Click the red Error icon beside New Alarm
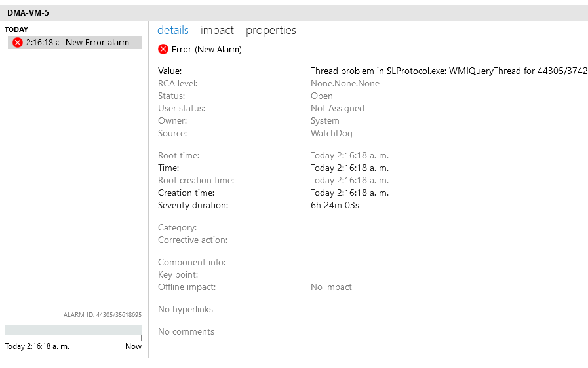The image size is (588, 368). (x=163, y=50)
